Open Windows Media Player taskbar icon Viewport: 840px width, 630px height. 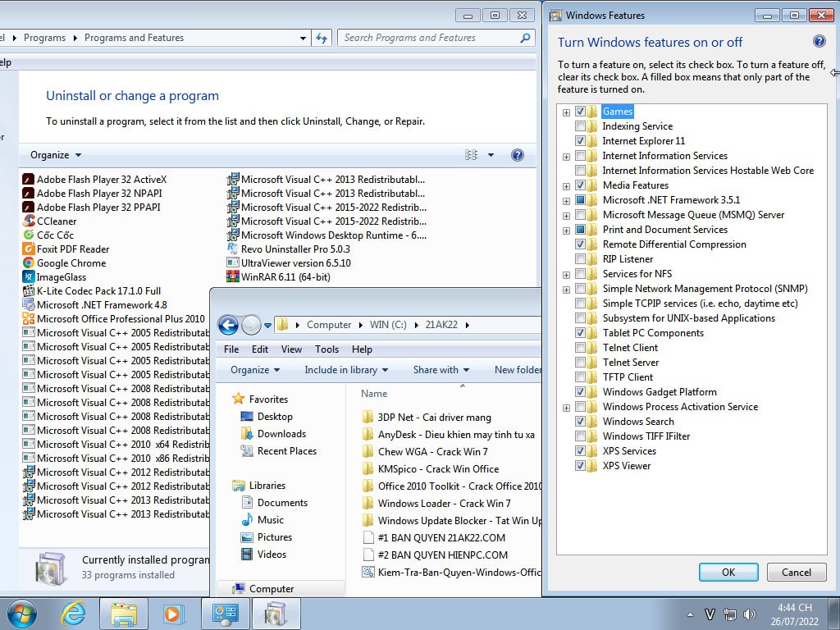coord(173,614)
